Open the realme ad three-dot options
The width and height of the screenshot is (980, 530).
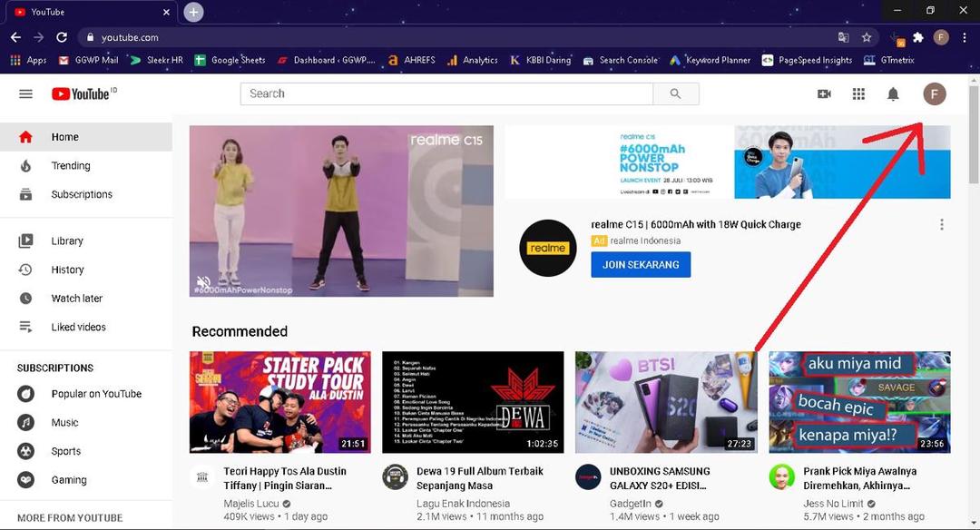click(x=941, y=224)
